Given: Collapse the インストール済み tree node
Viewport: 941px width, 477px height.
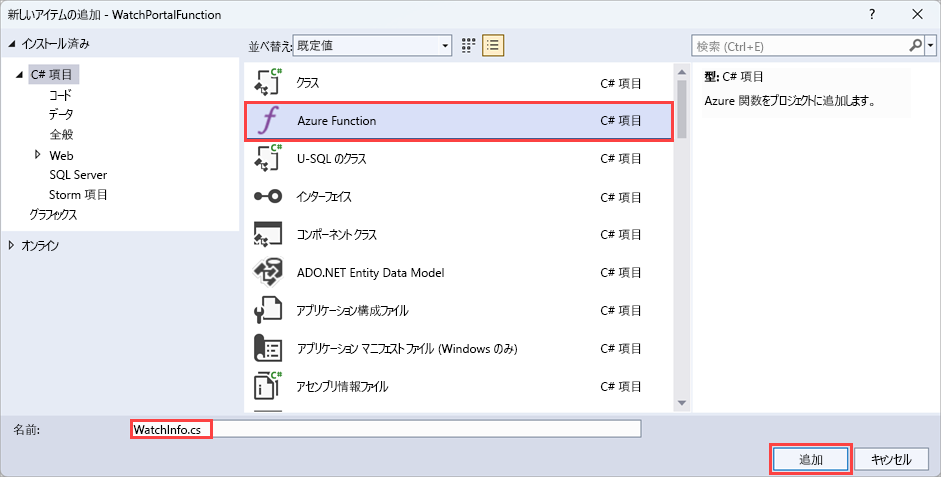Looking at the screenshot, I should [11, 44].
